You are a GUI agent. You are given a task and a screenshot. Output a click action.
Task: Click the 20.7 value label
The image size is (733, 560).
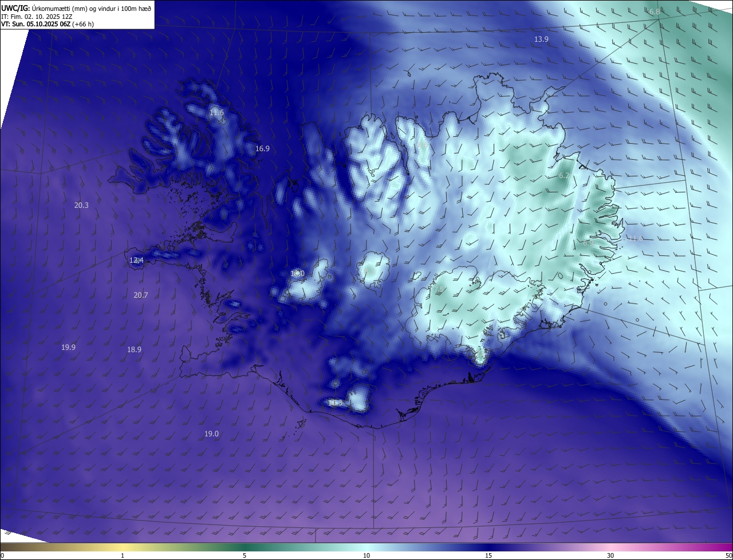[140, 295]
